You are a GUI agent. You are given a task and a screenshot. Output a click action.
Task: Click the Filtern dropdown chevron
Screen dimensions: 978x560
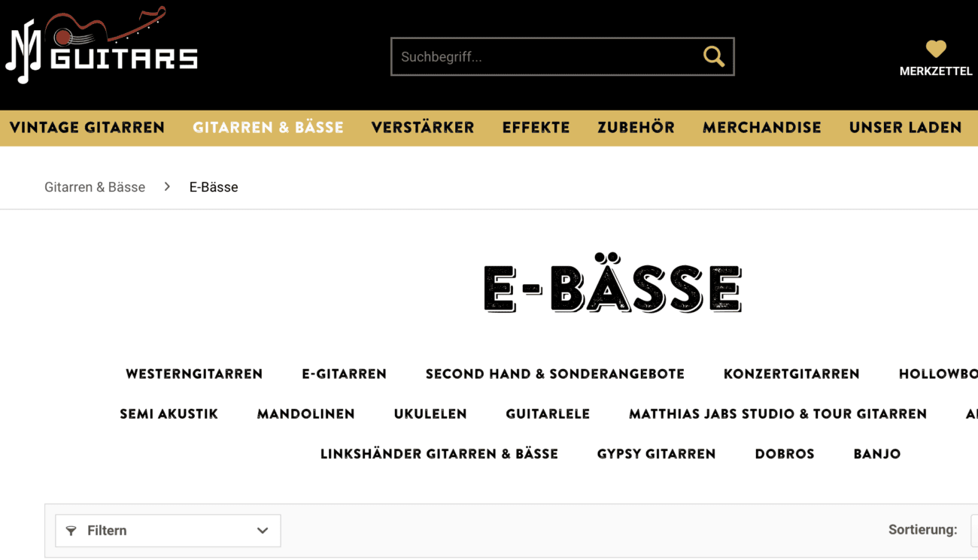(263, 531)
